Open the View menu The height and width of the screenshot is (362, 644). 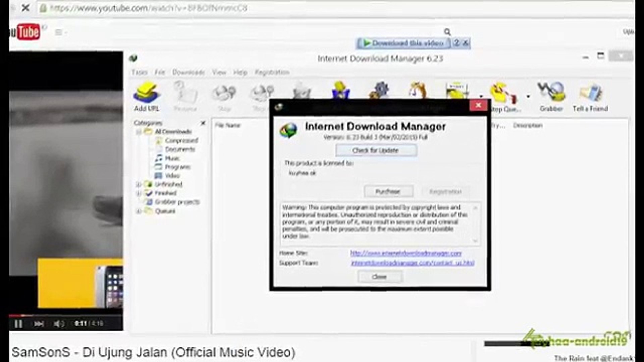point(219,72)
